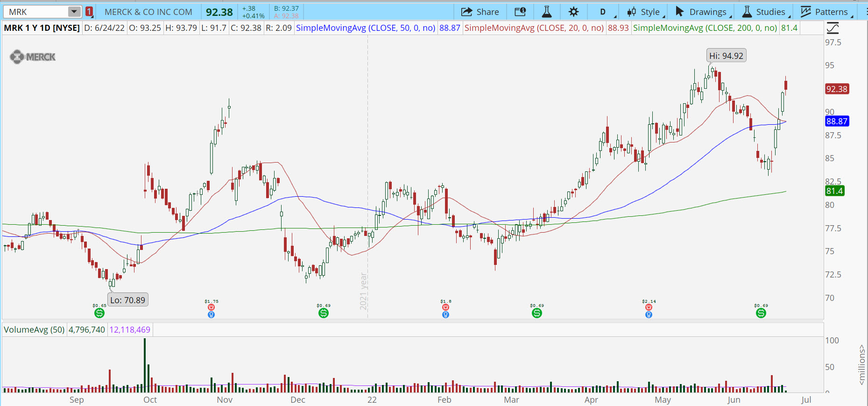
Task: Click the +0.41% change value
Action: (254, 16)
